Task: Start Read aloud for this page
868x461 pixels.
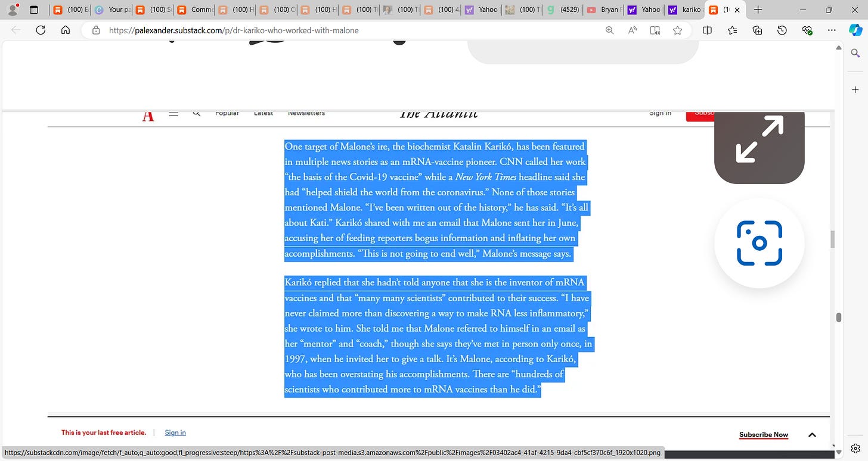Action: (x=633, y=30)
